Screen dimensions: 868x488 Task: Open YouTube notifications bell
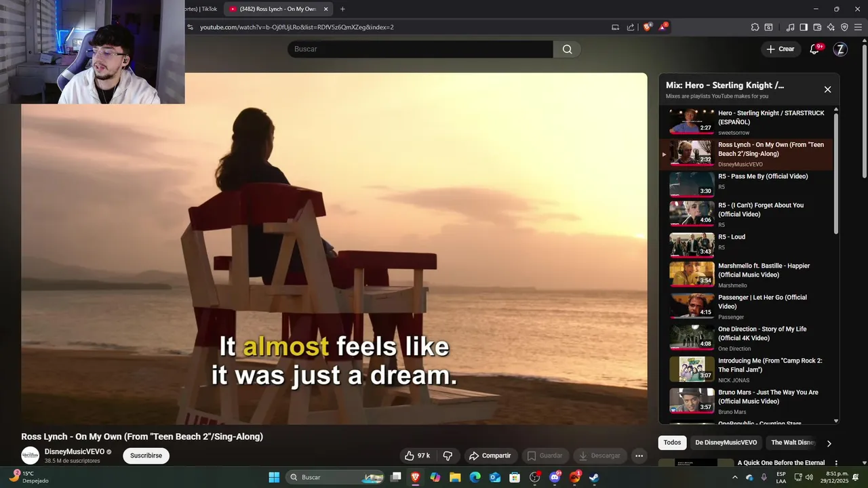[x=814, y=49]
